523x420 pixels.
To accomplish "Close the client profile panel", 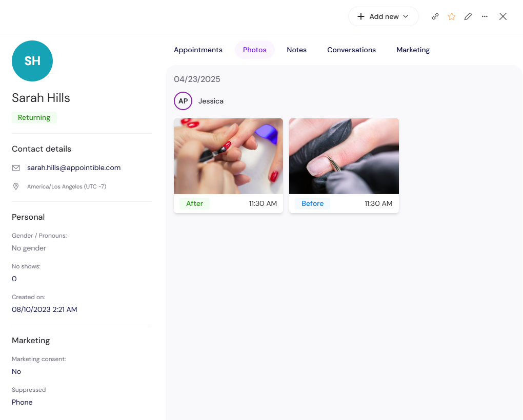I will [x=503, y=16].
